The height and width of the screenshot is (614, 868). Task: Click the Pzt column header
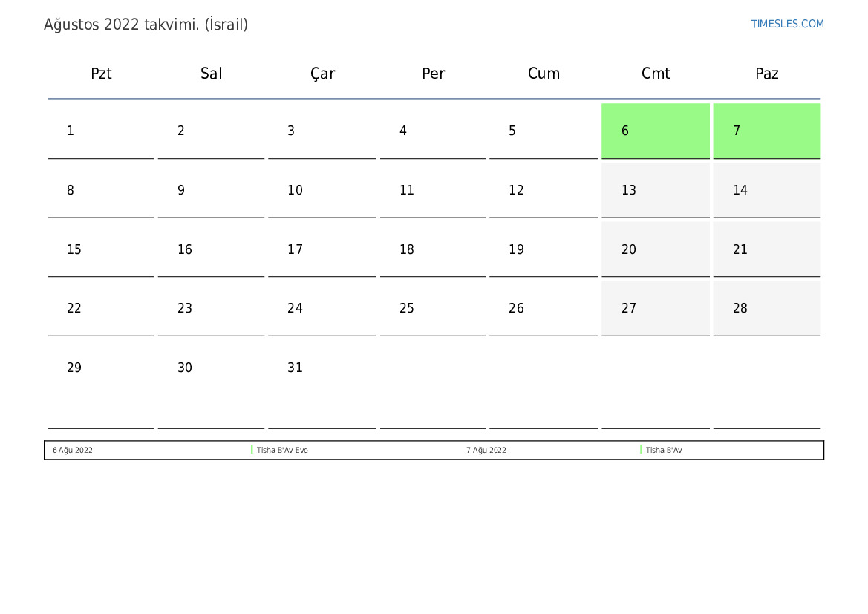coord(101,74)
